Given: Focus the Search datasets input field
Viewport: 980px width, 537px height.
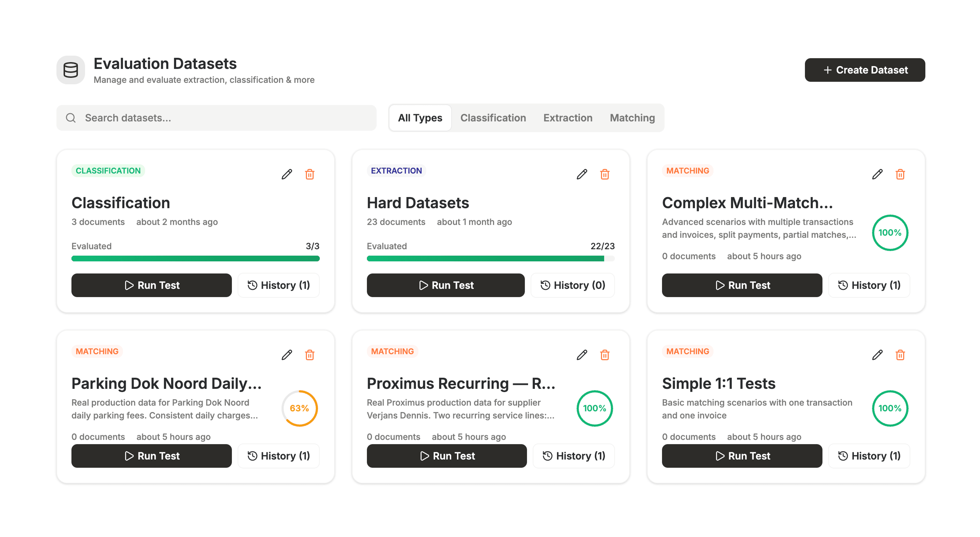Looking at the screenshot, I should point(216,118).
